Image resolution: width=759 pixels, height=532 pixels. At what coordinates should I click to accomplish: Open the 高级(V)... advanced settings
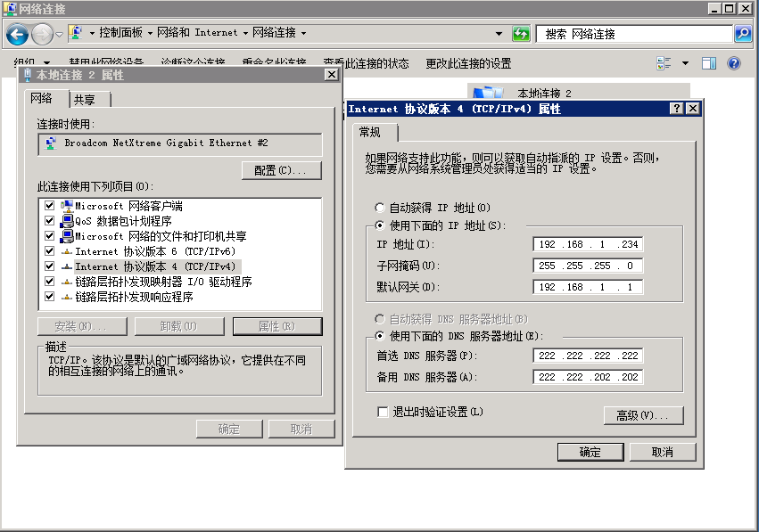(x=642, y=415)
